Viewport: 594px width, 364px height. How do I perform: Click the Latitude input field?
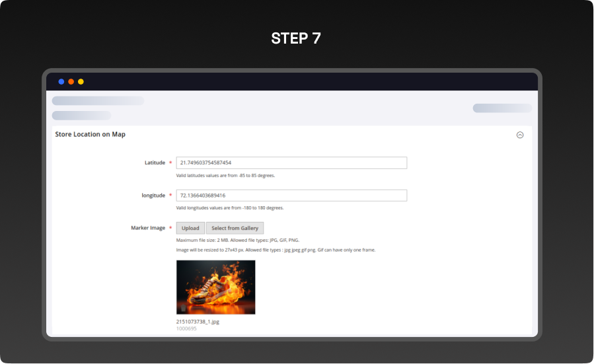pyautogui.click(x=291, y=163)
